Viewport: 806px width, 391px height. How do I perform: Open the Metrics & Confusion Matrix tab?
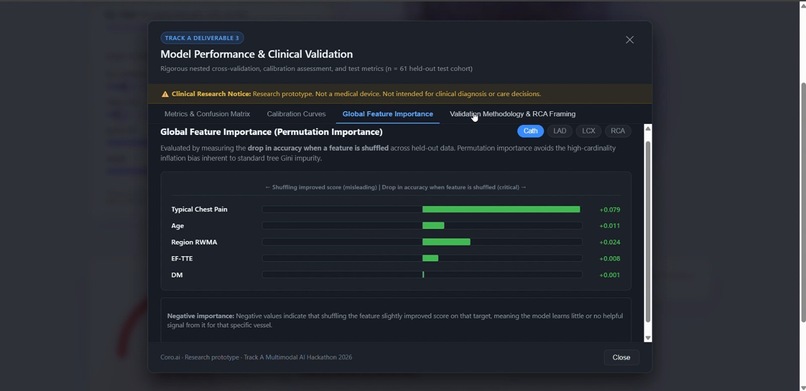point(207,114)
